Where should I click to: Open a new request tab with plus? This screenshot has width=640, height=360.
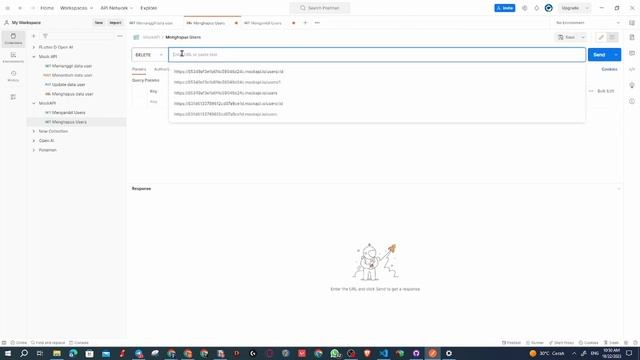[305, 23]
